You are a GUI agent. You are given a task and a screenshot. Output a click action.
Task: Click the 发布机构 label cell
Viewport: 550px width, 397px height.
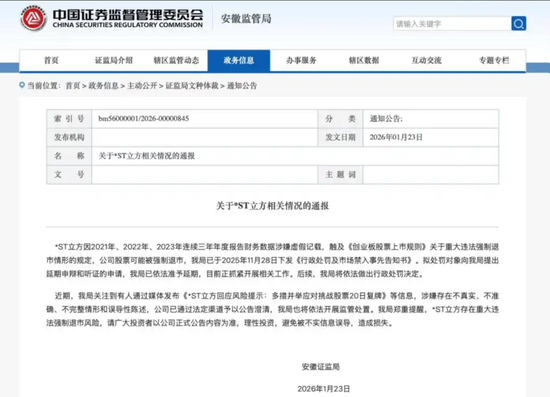tap(69, 137)
